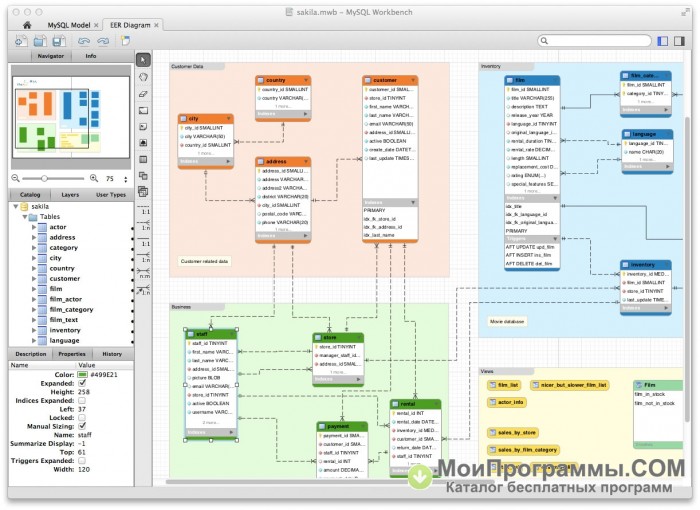This screenshot has height=510, width=700.
Task: Toggle the left sidebar visibility
Action: click(x=663, y=41)
